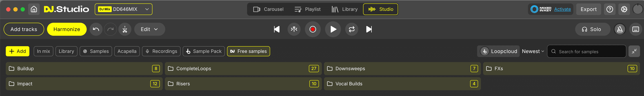Open the keyboard shortcuts icon
This screenshot has height=96, width=644.
click(x=635, y=29)
